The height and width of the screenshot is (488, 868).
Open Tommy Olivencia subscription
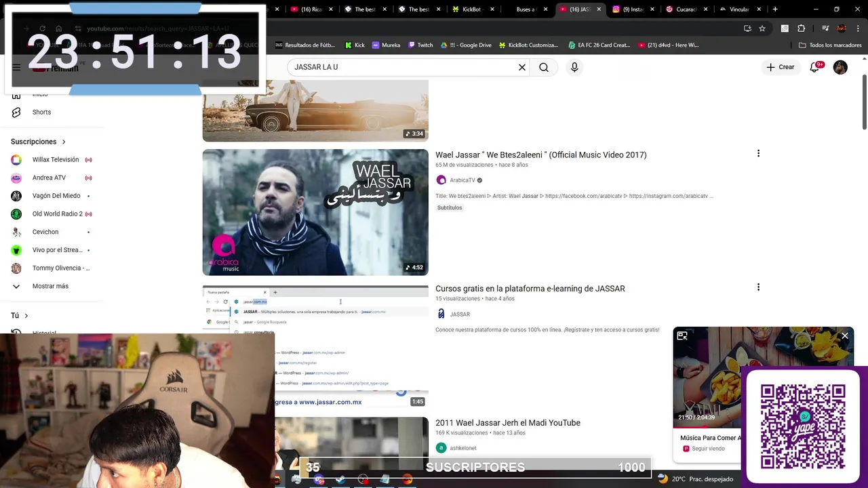[52, 268]
